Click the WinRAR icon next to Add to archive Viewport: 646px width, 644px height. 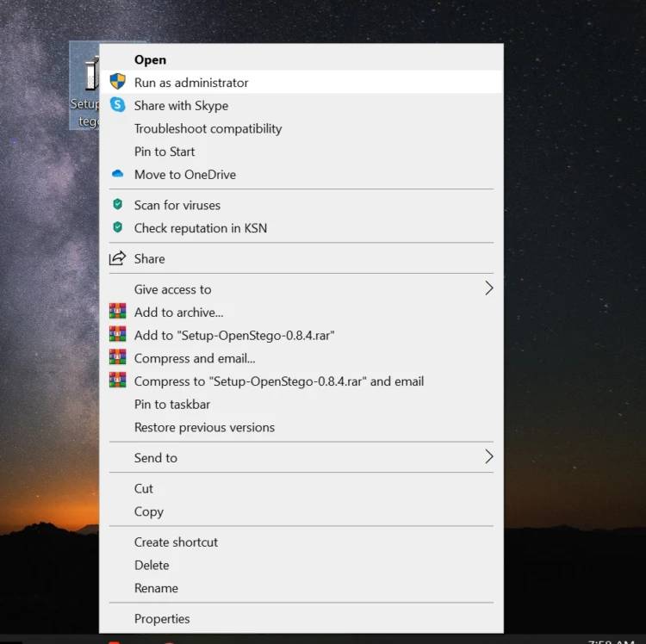coord(117,312)
